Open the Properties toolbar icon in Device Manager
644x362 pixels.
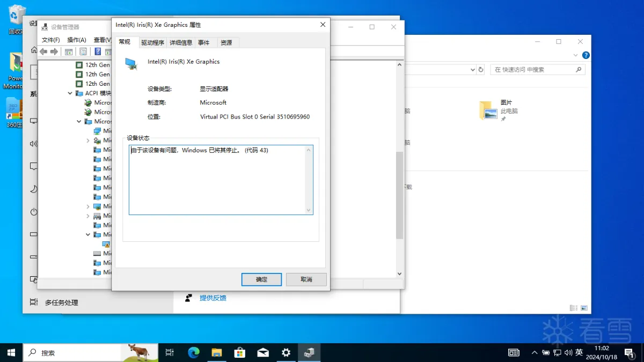(83, 51)
